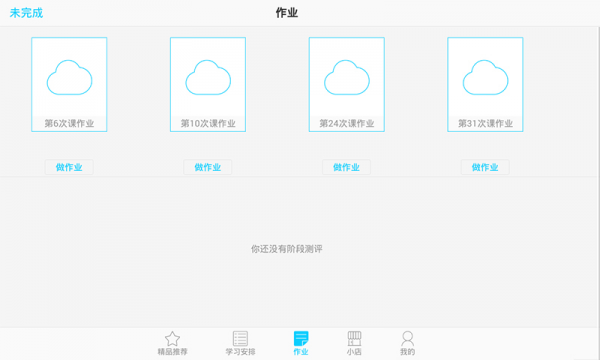600x360 pixels.
Task: Click the cloud icon for 第10次课作业
Action: pyautogui.click(x=208, y=77)
